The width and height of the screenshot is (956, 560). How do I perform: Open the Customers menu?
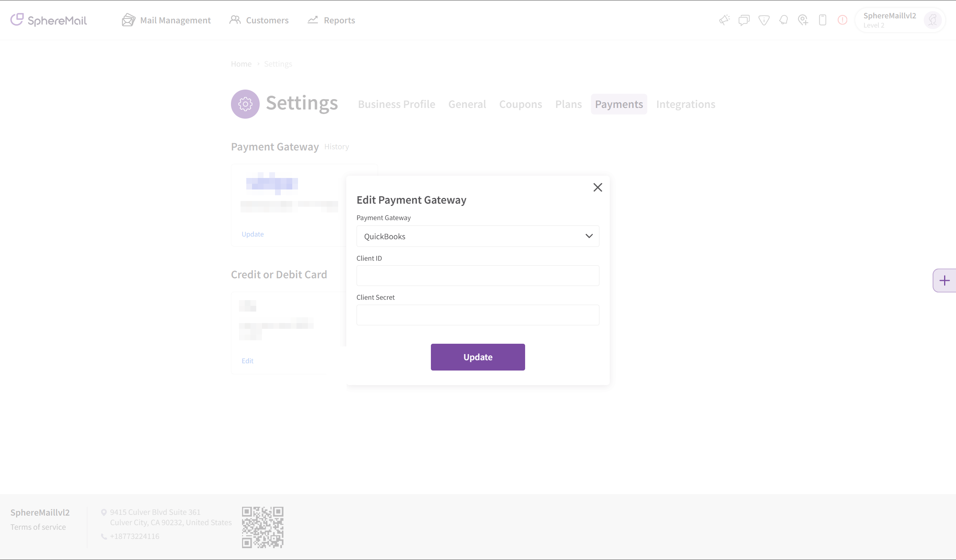[259, 20]
